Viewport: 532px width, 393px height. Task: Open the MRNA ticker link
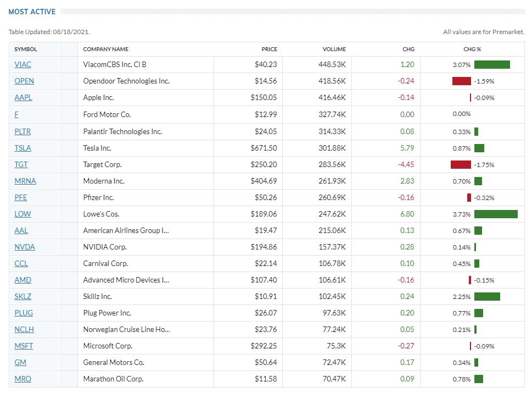pyautogui.click(x=25, y=181)
